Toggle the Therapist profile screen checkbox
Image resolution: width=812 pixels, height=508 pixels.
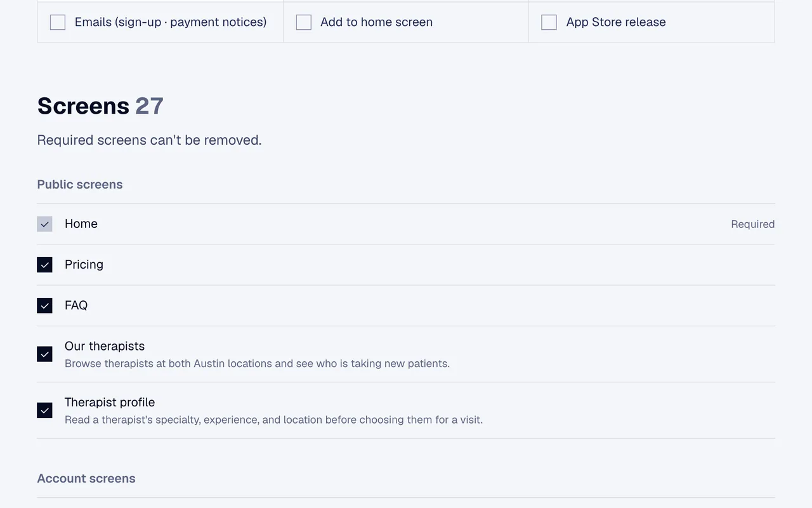(x=44, y=410)
